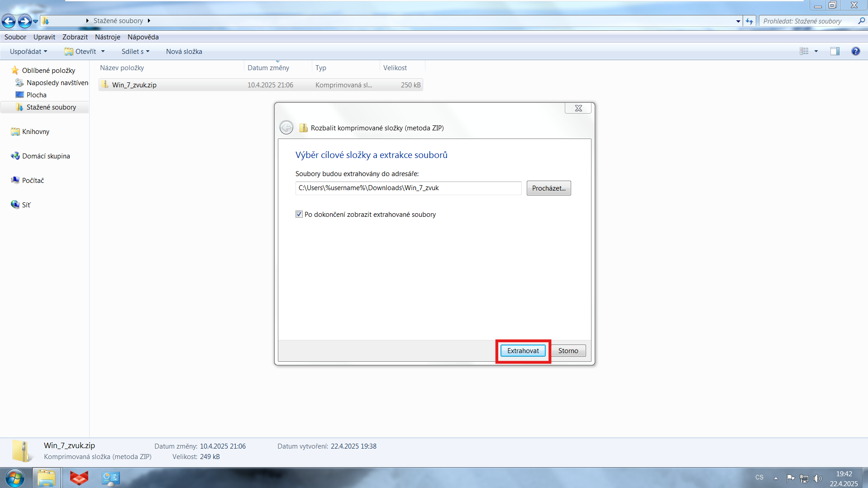Click the Back navigation arrow in Explorer
This screenshot has height=488, width=868.
coord(9,21)
